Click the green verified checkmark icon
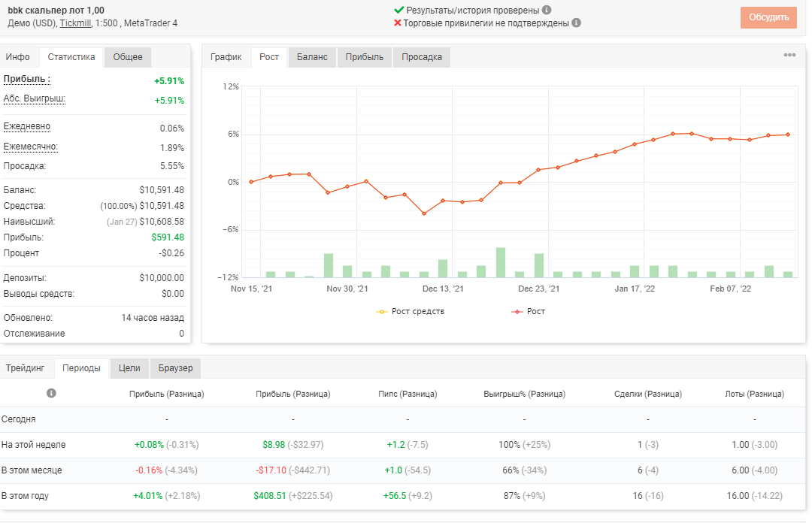812x523 pixels. [x=398, y=10]
